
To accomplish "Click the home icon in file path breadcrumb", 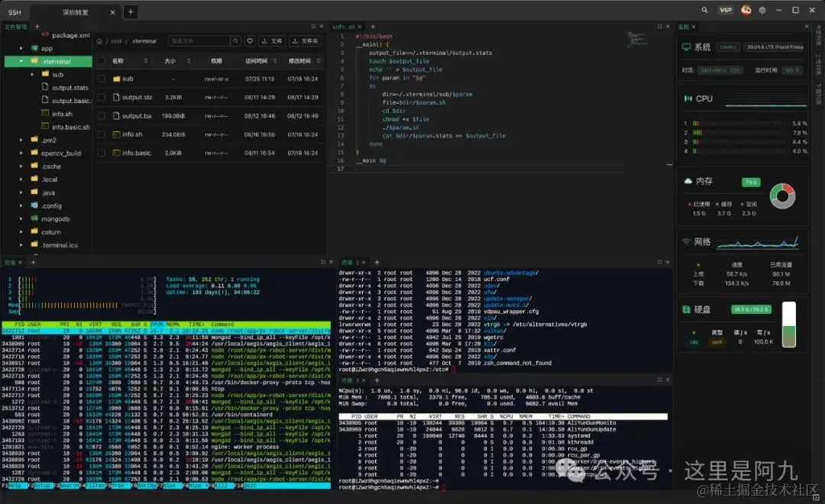I will tap(99, 41).
